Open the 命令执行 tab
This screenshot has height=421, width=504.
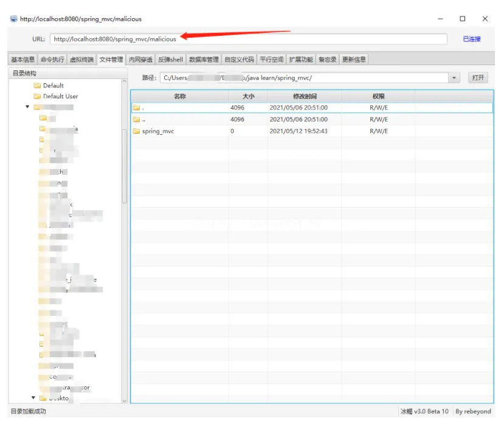click(52, 60)
